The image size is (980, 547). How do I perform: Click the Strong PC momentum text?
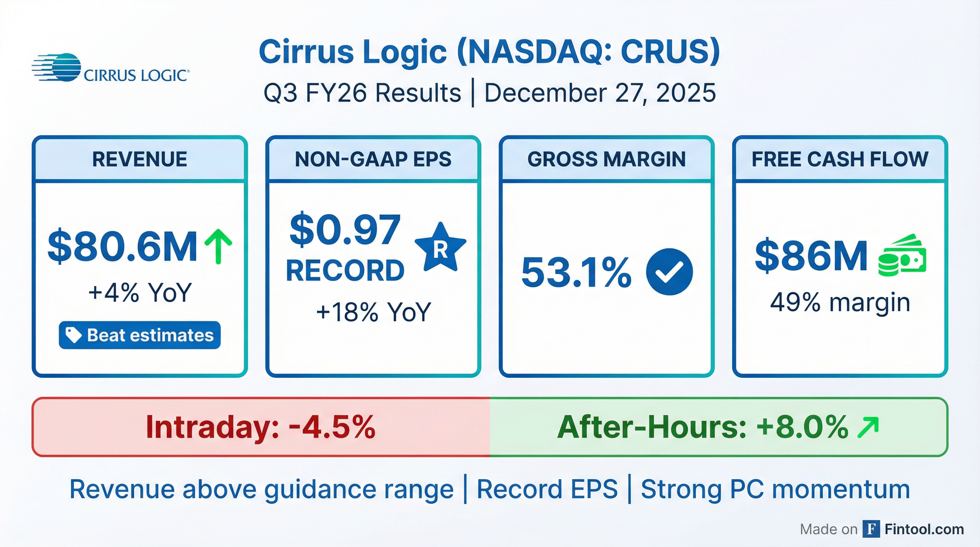[775, 489]
